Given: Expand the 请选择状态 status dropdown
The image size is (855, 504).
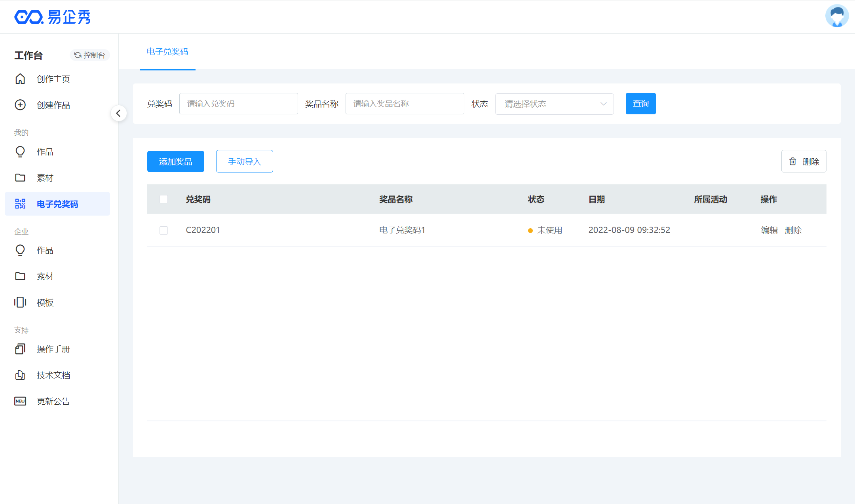Looking at the screenshot, I should click(x=554, y=104).
